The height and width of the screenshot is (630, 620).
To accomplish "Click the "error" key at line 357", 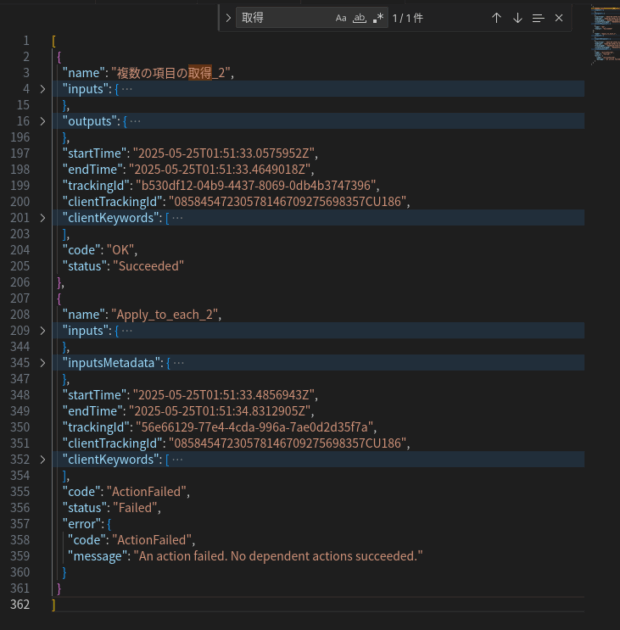I will [82, 524].
